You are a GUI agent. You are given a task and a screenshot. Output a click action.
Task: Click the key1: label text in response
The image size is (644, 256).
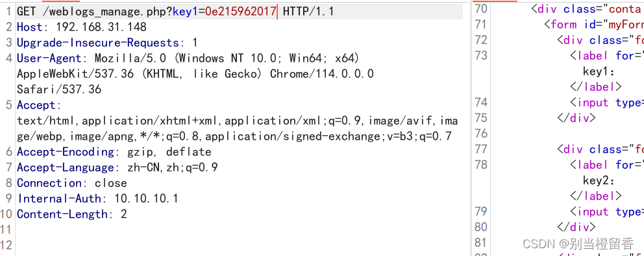click(599, 71)
